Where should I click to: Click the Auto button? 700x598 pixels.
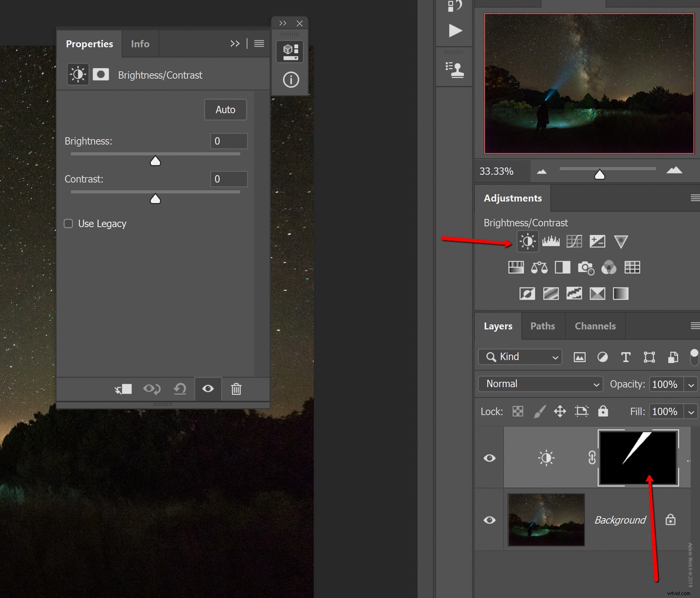(225, 110)
